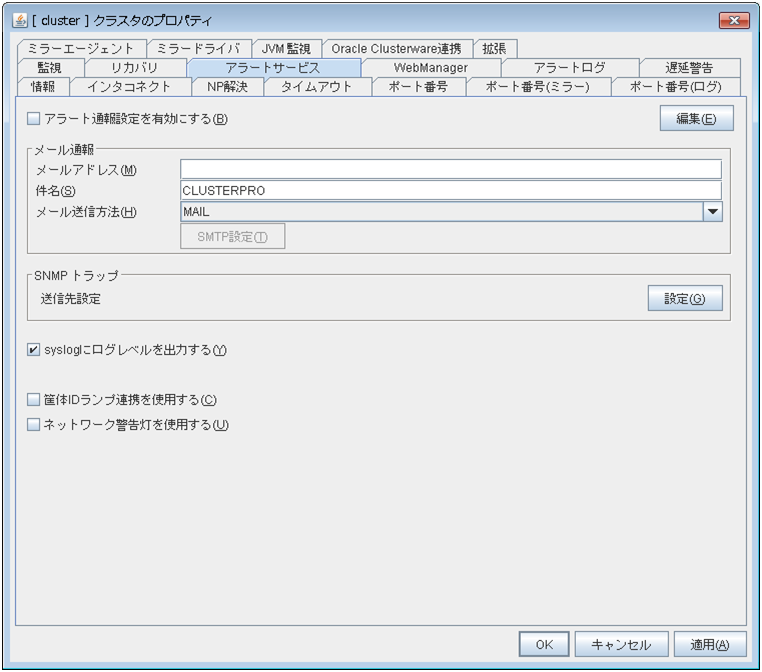This screenshot has width=762, height=672.
Task: Open the タイムアウト tab
Action: (x=316, y=87)
